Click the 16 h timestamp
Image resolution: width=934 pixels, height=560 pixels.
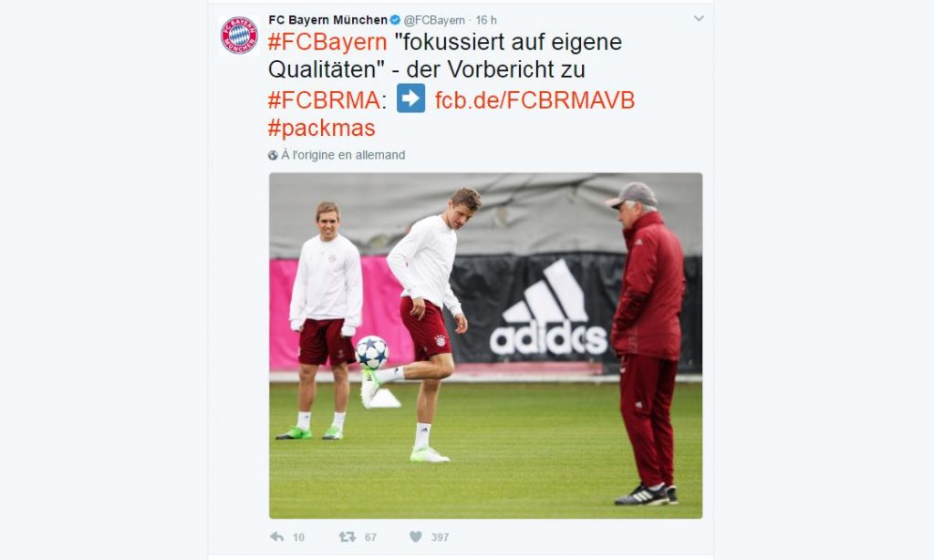[x=486, y=20]
